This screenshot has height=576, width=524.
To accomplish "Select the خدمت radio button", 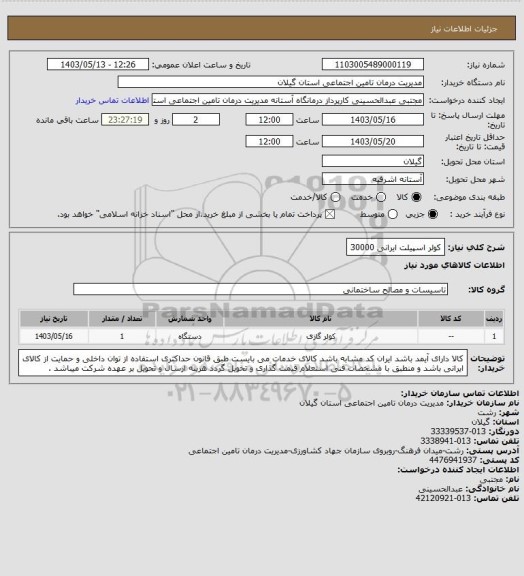I will pyautogui.click(x=381, y=197).
